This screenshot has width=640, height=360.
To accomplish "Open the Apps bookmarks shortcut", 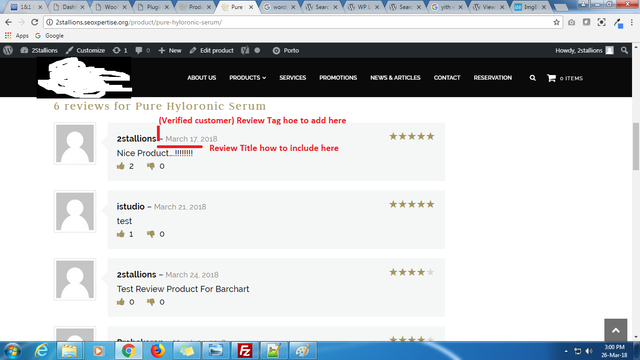I will [17, 36].
